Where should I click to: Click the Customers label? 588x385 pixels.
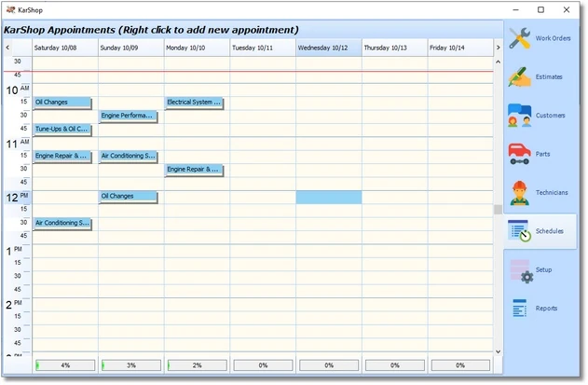coord(550,116)
